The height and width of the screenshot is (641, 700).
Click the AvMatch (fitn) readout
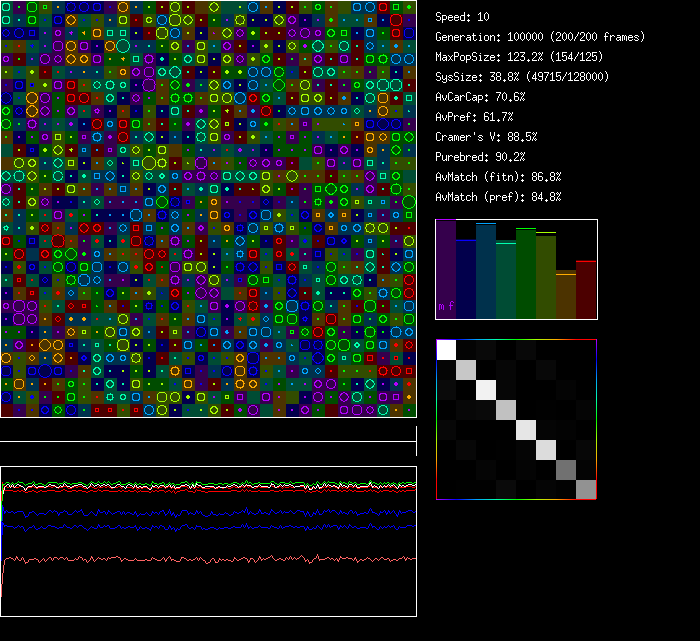[498, 177]
